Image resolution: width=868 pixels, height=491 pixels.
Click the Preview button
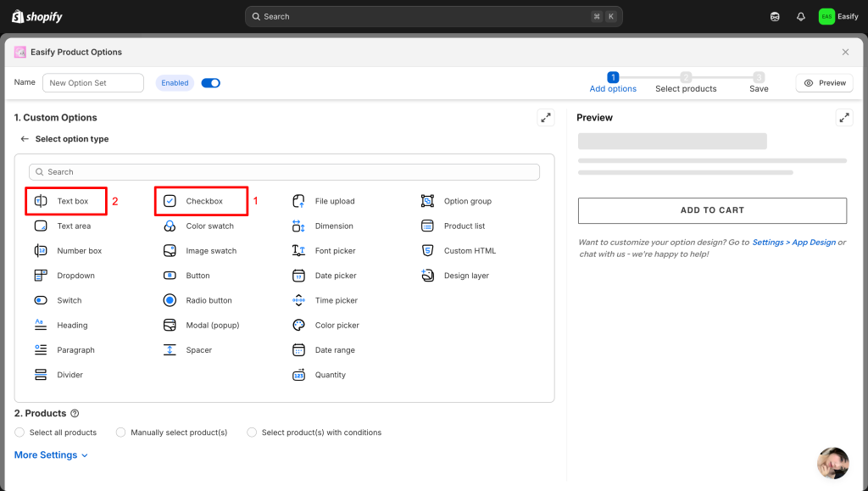coord(824,83)
